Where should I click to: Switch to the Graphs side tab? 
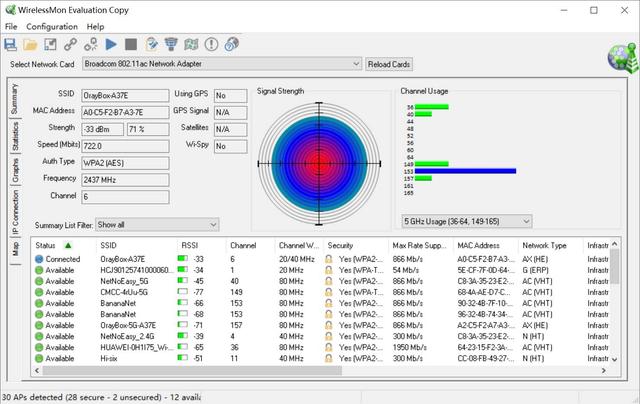pyautogui.click(x=14, y=170)
